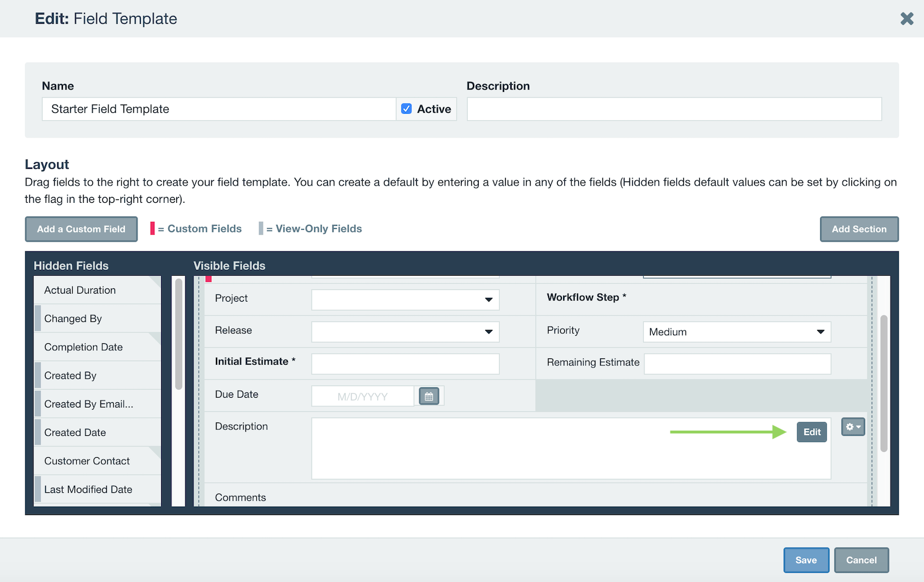Click the Initial Estimate input field

point(405,364)
